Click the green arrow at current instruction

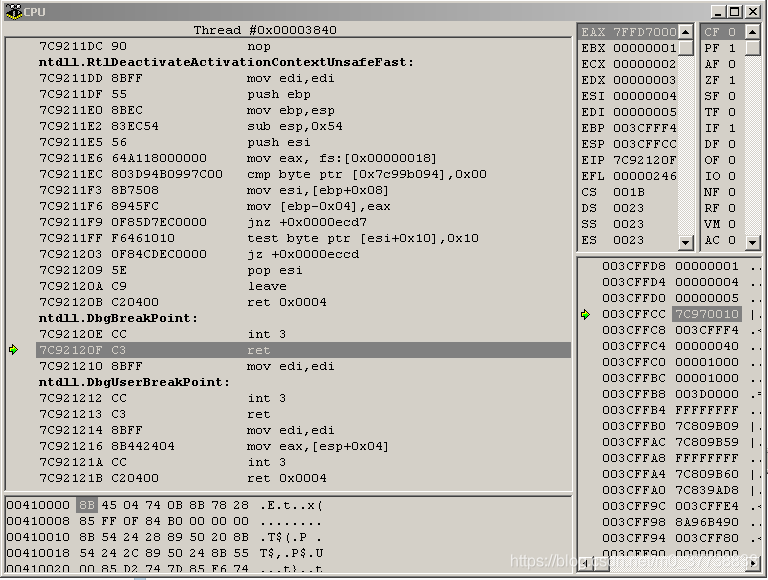pos(14,350)
